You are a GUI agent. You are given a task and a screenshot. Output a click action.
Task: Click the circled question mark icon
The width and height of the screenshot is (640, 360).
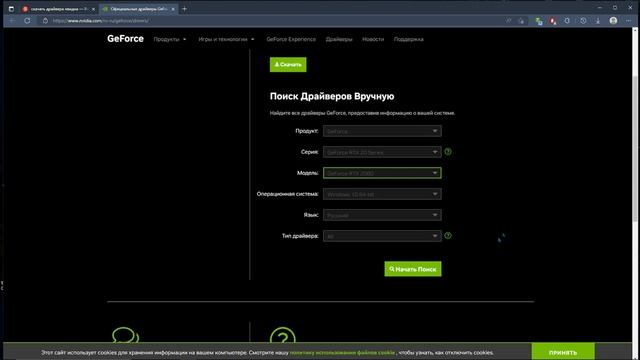point(282,336)
